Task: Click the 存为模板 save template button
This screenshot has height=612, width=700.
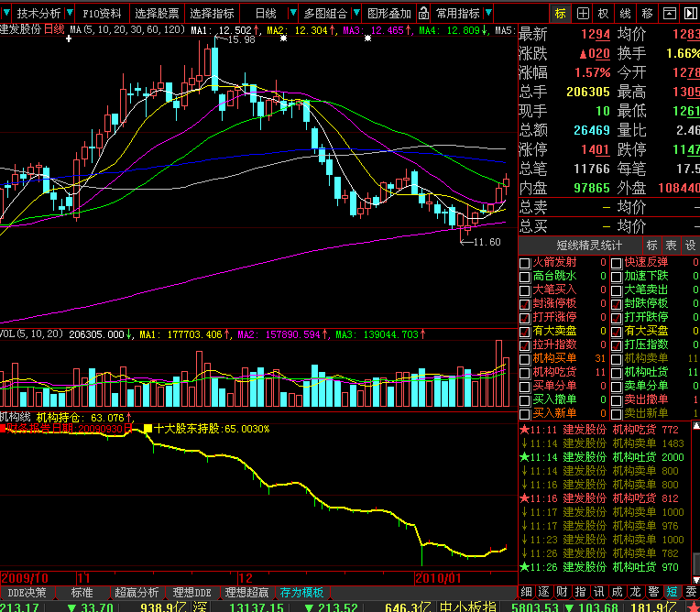Action: 301,593
